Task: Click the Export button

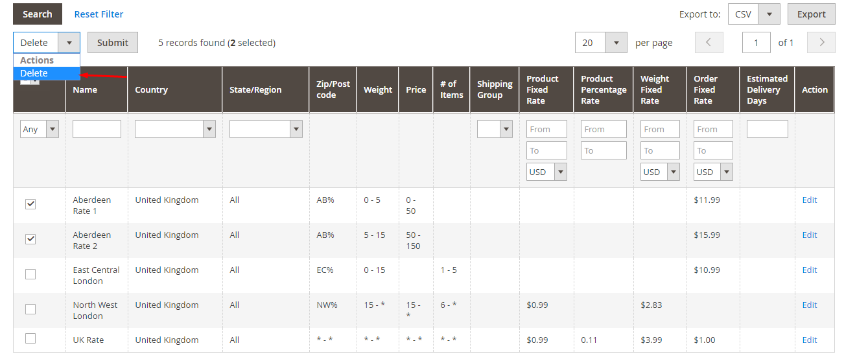Action: 811,14
